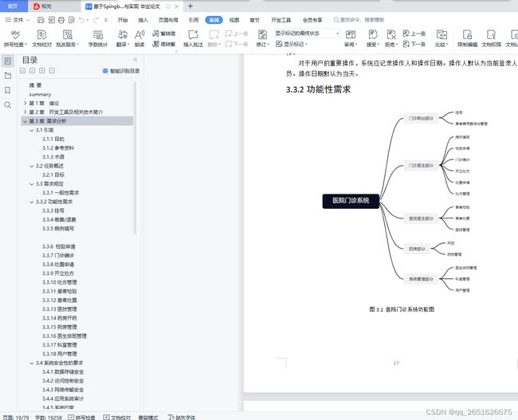Image resolution: width=518 pixels, height=420 pixels.
Task: Select 3.3.16 医生排班管理 outline entry
Action: pos(65,336)
